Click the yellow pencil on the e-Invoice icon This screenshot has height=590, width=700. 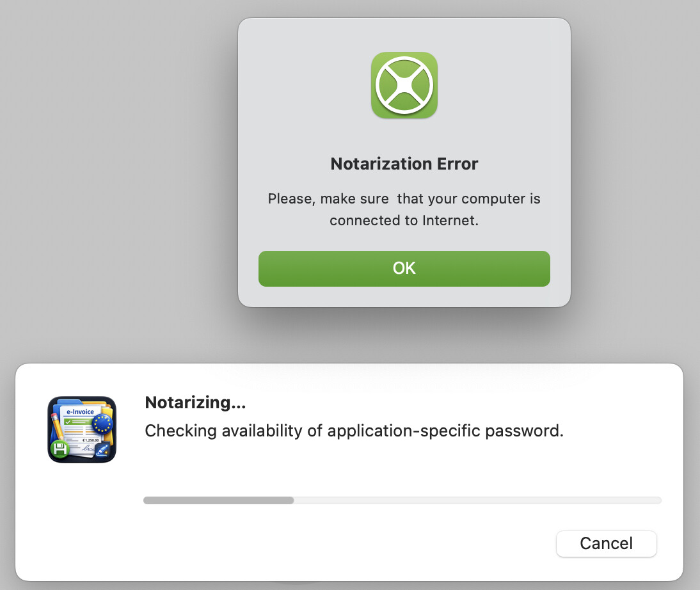click(58, 426)
